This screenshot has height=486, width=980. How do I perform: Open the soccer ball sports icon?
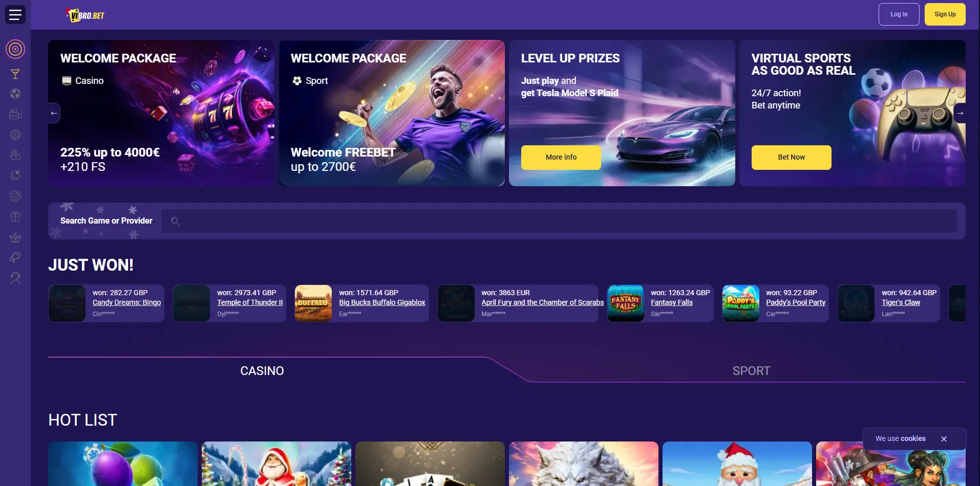click(x=15, y=94)
